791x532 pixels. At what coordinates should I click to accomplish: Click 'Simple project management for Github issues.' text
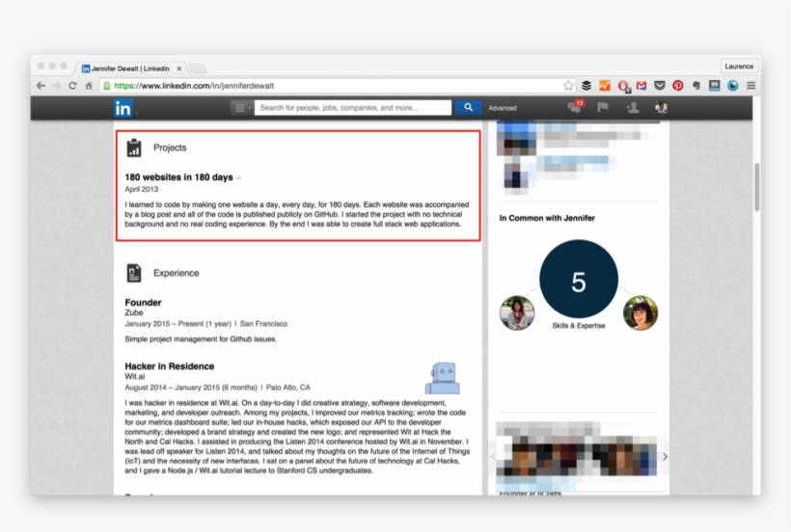pos(201,339)
